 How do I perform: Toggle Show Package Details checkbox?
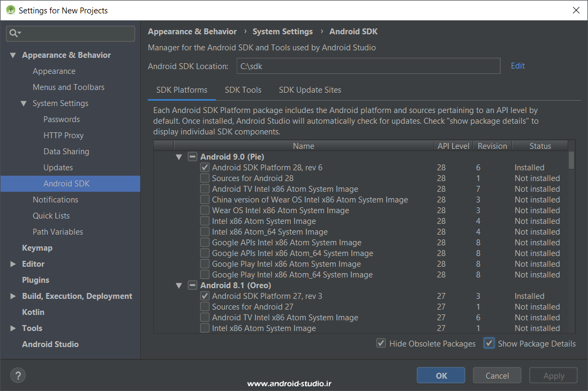point(489,343)
